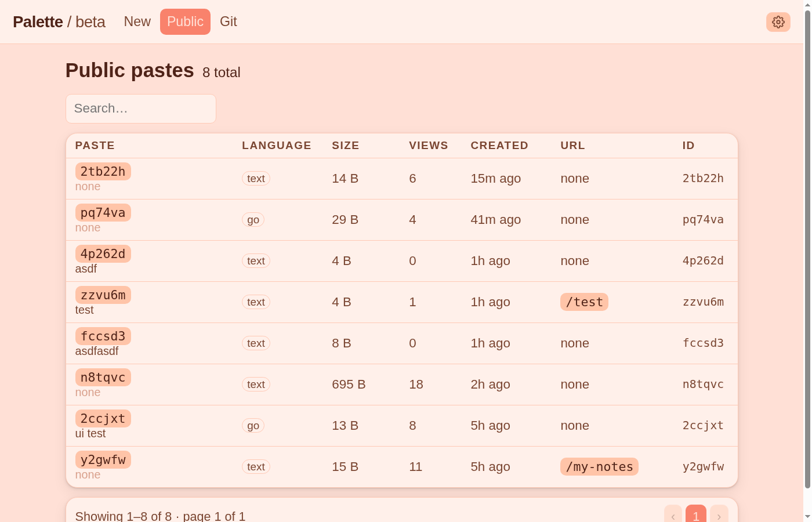Sort by the Created column header
The height and width of the screenshot is (522, 812).
(x=499, y=146)
